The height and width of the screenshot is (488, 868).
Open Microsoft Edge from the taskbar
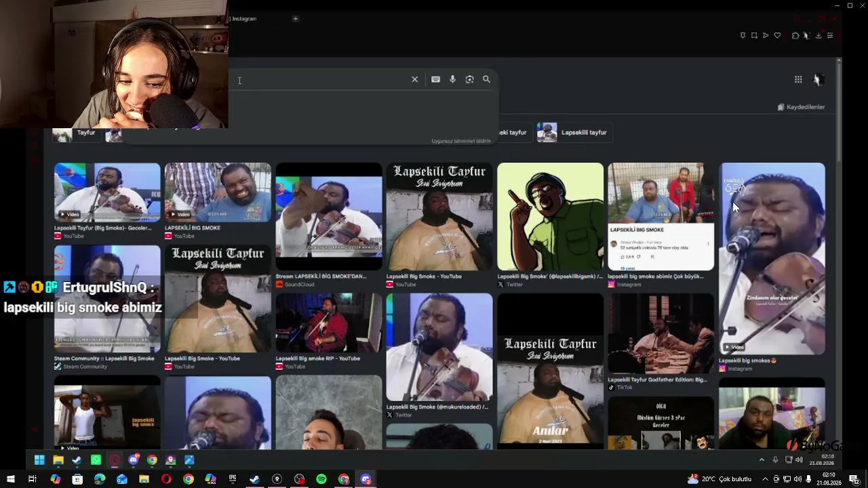coord(100,479)
